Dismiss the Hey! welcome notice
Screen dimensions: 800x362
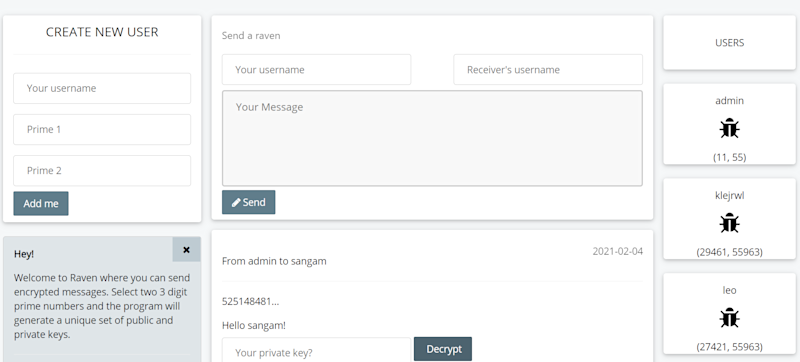point(186,250)
